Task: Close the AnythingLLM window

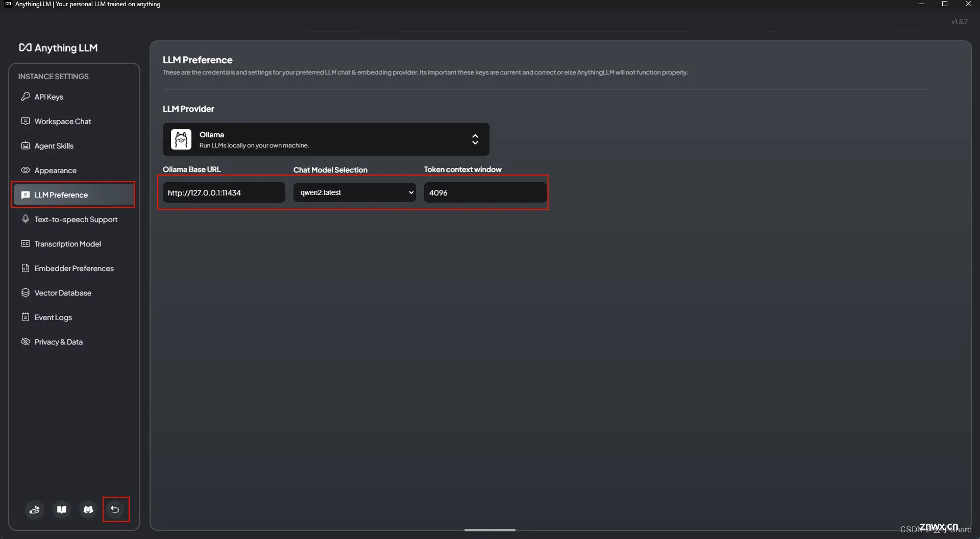Action: tap(968, 4)
